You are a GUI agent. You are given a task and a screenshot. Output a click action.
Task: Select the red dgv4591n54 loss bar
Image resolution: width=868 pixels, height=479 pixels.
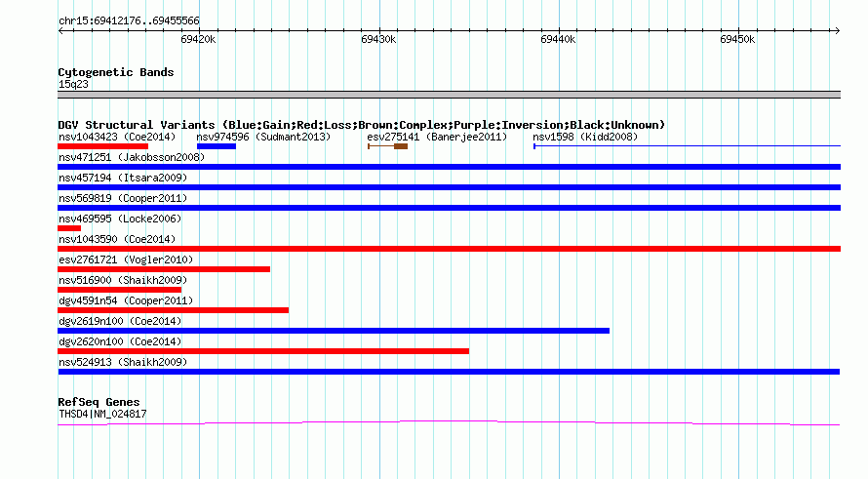174,310
